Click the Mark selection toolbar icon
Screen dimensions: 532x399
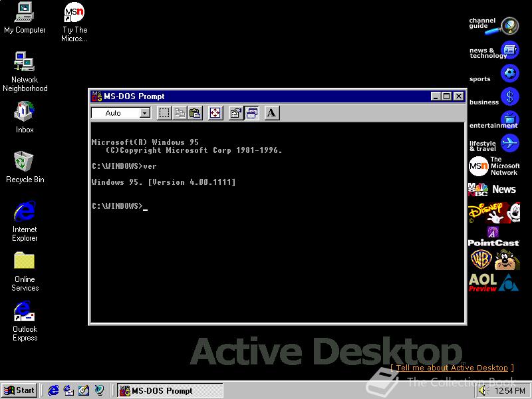click(x=164, y=113)
